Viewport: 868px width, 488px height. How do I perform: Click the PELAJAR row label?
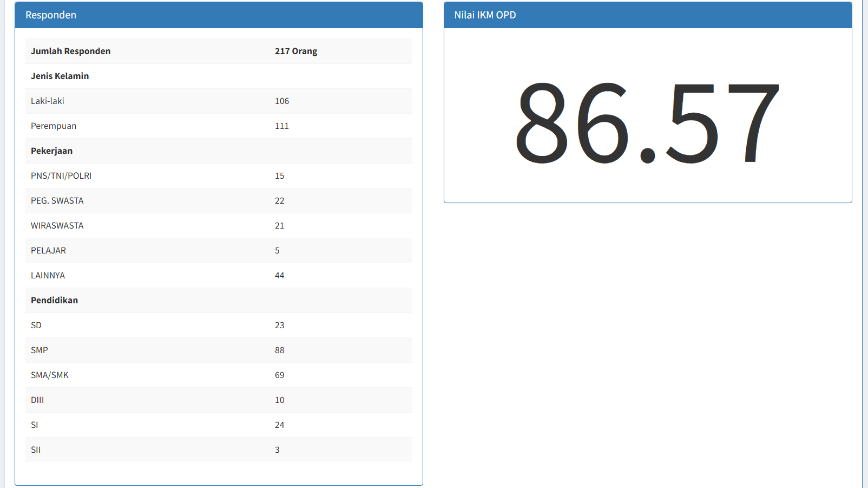coord(48,251)
